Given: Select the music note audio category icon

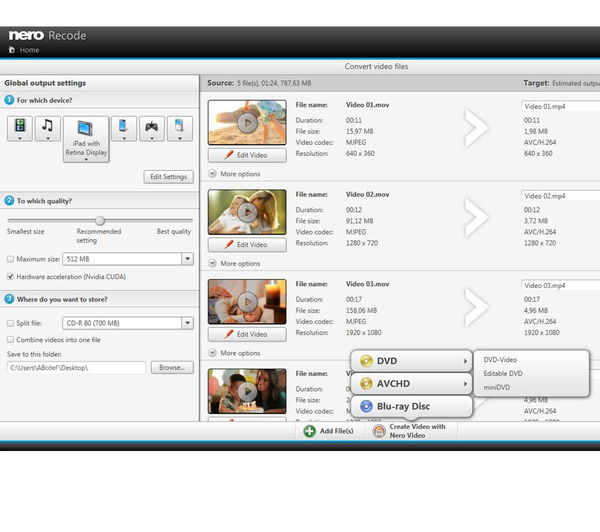Looking at the screenshot, I should pos(47,125).
